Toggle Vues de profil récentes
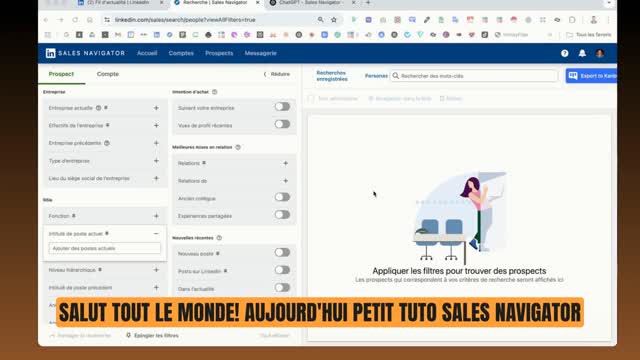This screenshot has height=360, width=640. pyautogui.click(x=282, y=124)
